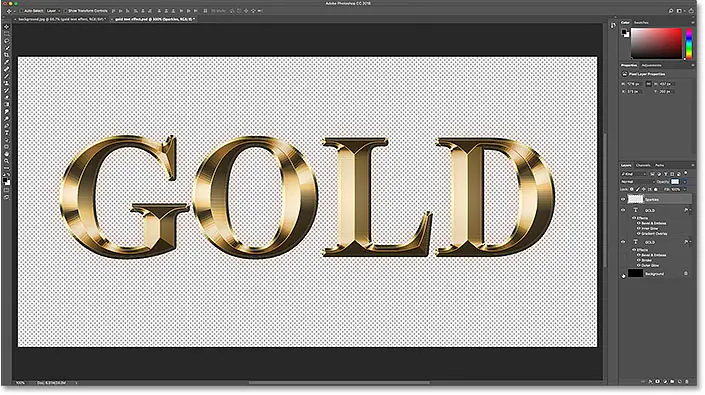Image resolution: width=705 pixels, height=395 pixels.
Task: Click the search icon at top right
Action: (671, 11)
